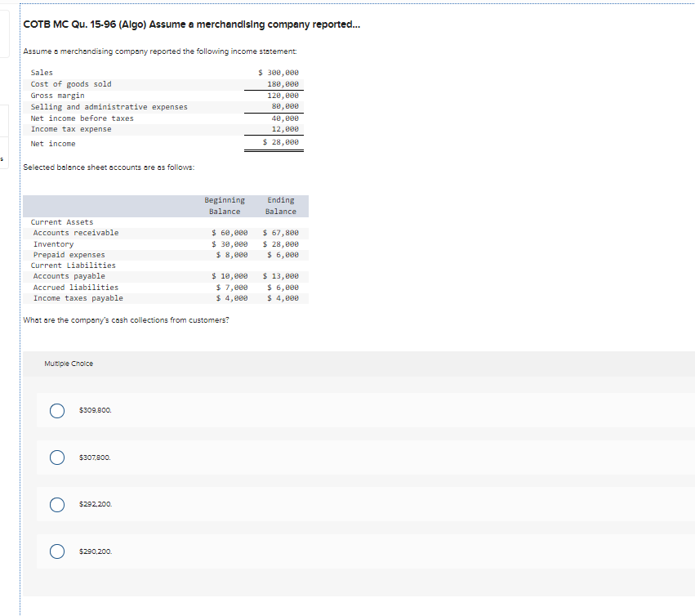Click the Multiple Choice label
Image resolution: width=695 pixels, height=616 pixels.
[69, 364]
